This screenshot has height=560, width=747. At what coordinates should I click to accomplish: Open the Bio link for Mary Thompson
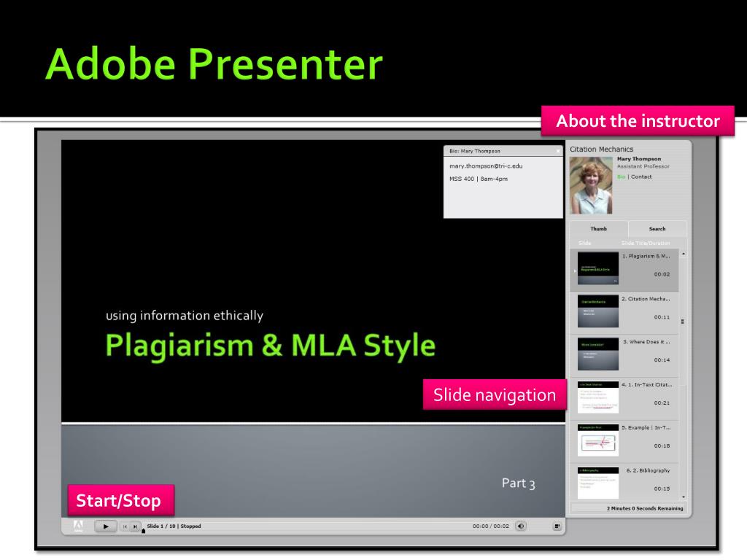(622, 176)
